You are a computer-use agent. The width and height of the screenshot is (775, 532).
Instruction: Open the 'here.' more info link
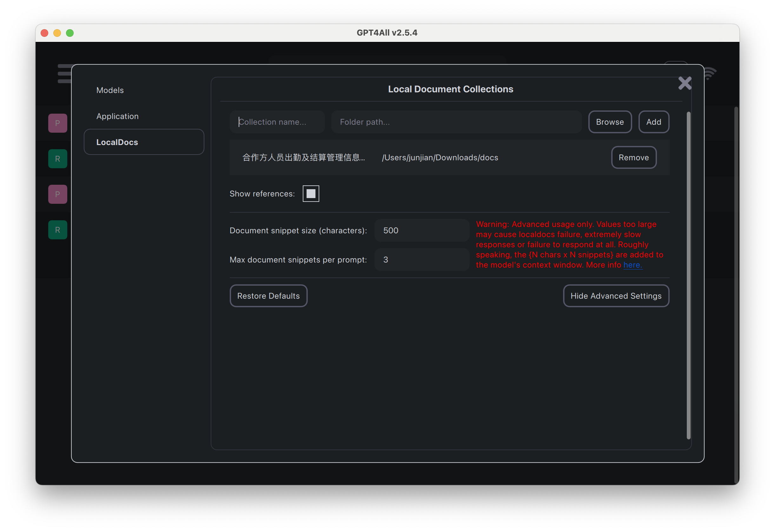pyautogui.click(x=632, y=265)
